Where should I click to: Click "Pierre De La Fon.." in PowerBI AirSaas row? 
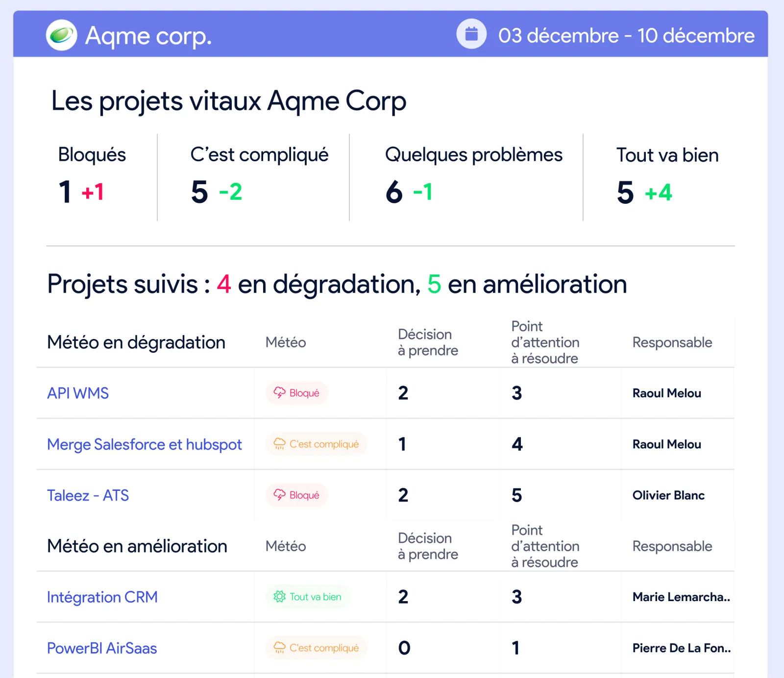682,648
